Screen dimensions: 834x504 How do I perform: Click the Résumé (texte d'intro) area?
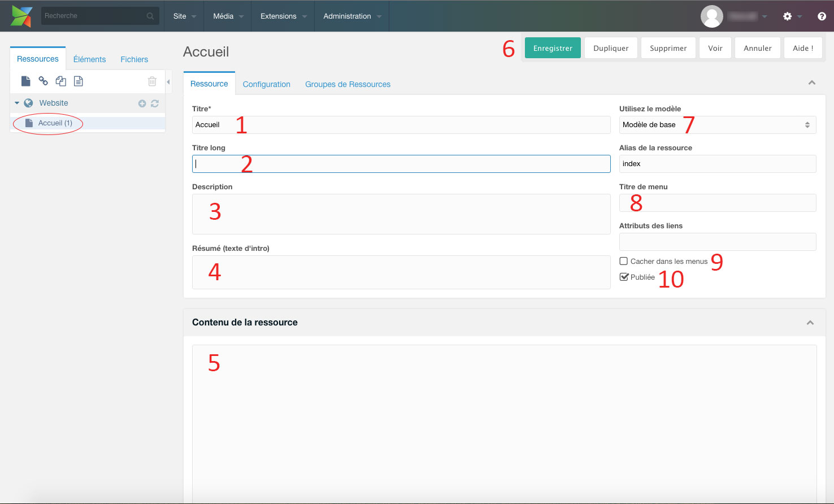(401, 272)
